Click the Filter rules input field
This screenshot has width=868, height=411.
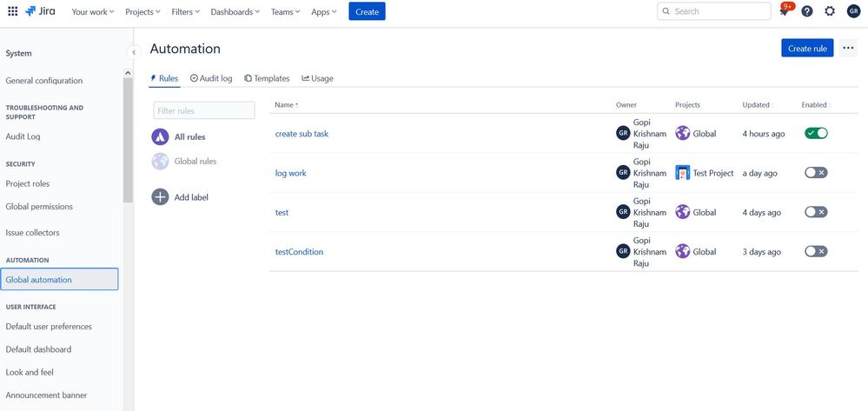(x=203, y=110)
